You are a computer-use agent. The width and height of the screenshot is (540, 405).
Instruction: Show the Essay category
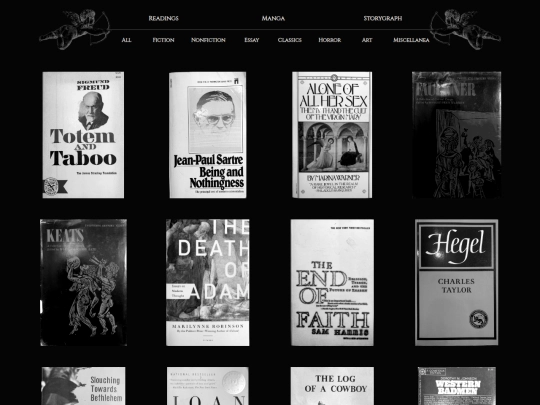point(252,40)
